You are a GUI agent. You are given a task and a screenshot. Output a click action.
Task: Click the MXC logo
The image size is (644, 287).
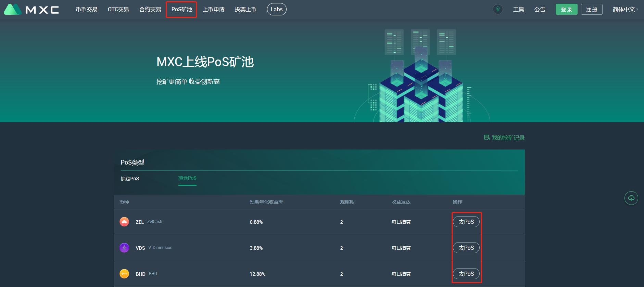click(31, 10)
